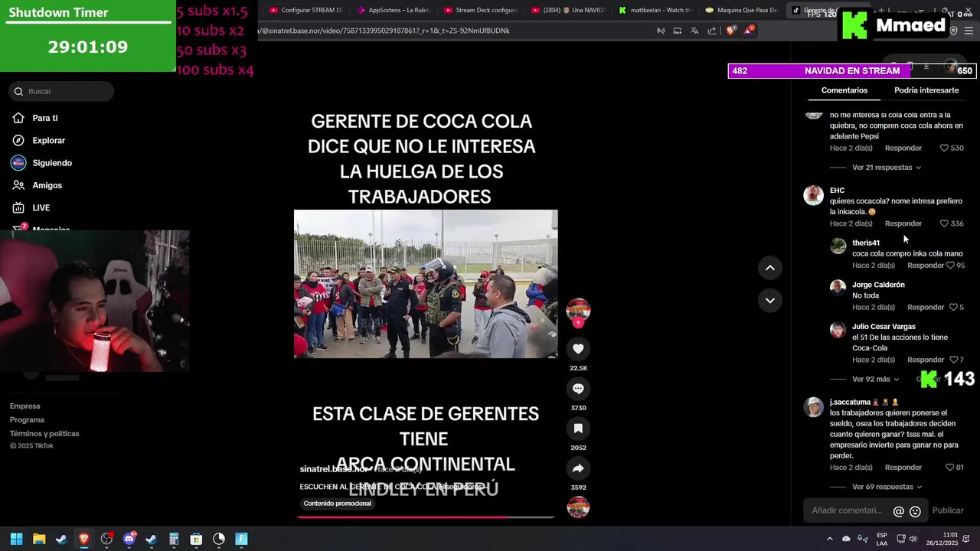980x551 pixels.
Task: Open j.saccatuma's profile avatar
Action: (x=813, y=407)
